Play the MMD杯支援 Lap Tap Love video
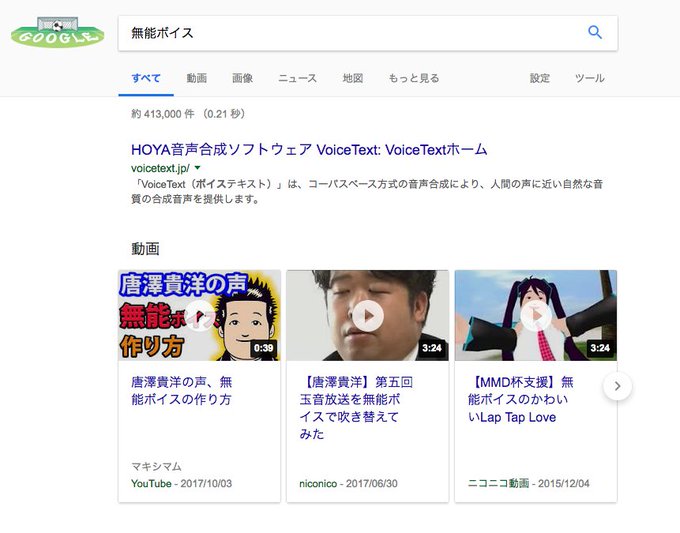This screenshot has width=680, height=533. (536, 315)
